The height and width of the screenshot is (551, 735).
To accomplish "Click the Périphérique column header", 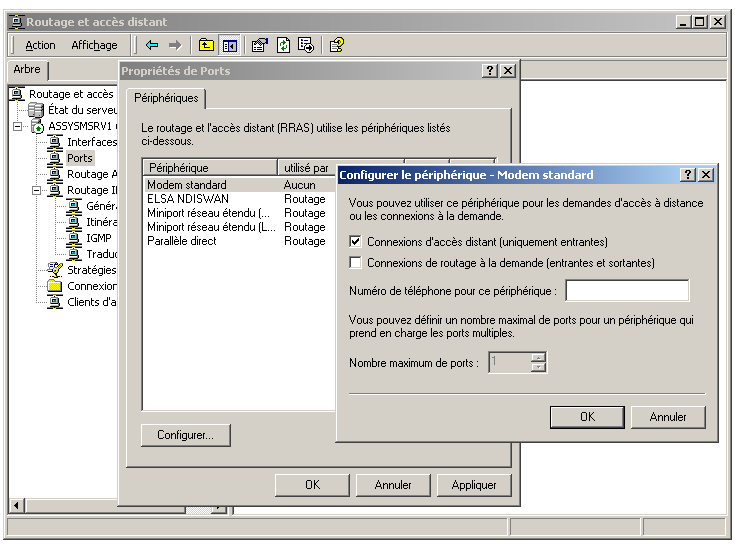I will point(210,167).
